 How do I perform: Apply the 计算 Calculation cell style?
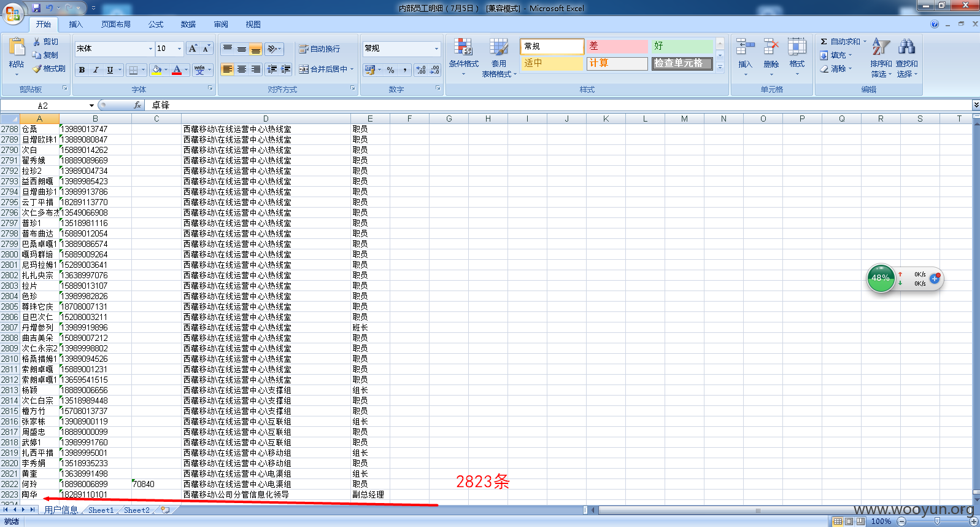(617, 63)
